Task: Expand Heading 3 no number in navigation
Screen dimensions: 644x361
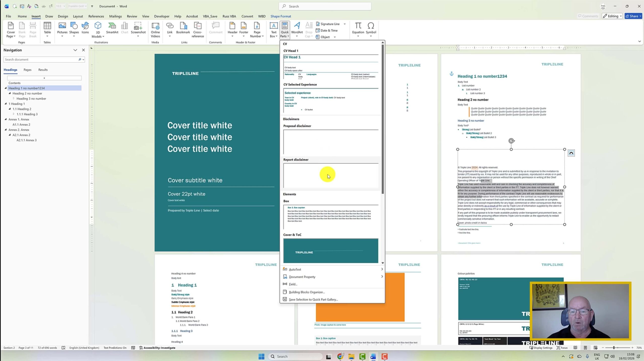Action: (x=14, y=99)
